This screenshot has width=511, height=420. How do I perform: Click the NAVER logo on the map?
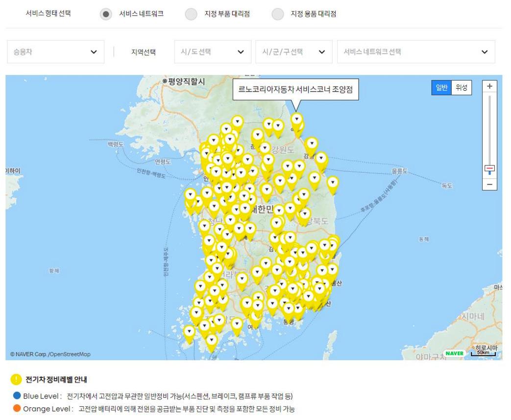point(455,353)
